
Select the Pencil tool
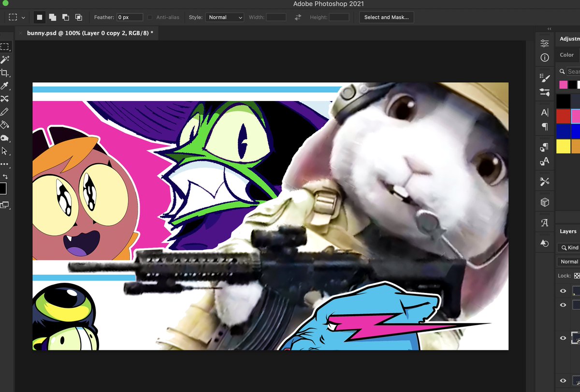point(4,112)
